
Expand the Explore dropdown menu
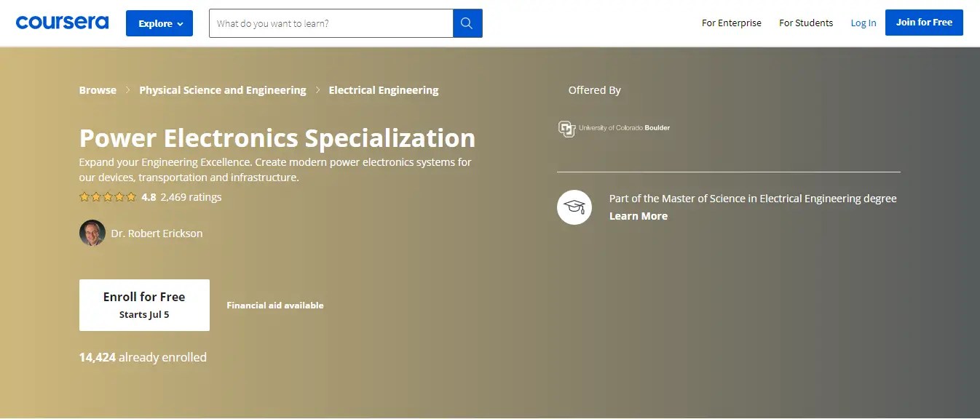159,23
